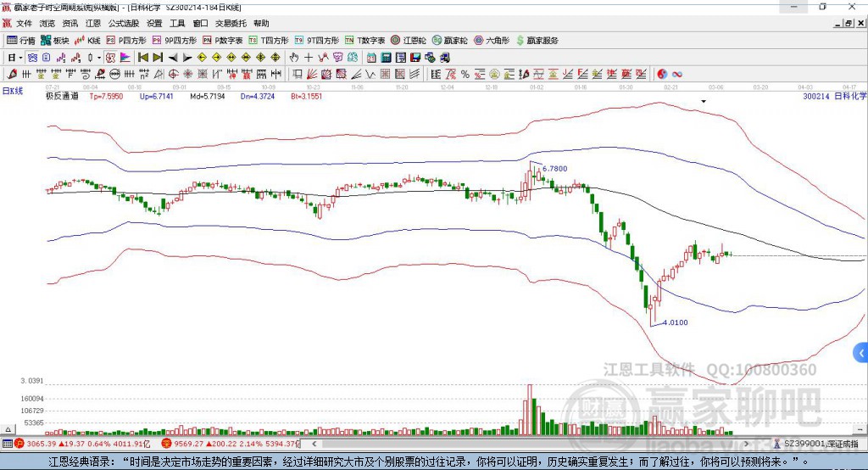Open the 六角形 hexagon tool
This screenshot has height=470, width=868.
point(492,41)
